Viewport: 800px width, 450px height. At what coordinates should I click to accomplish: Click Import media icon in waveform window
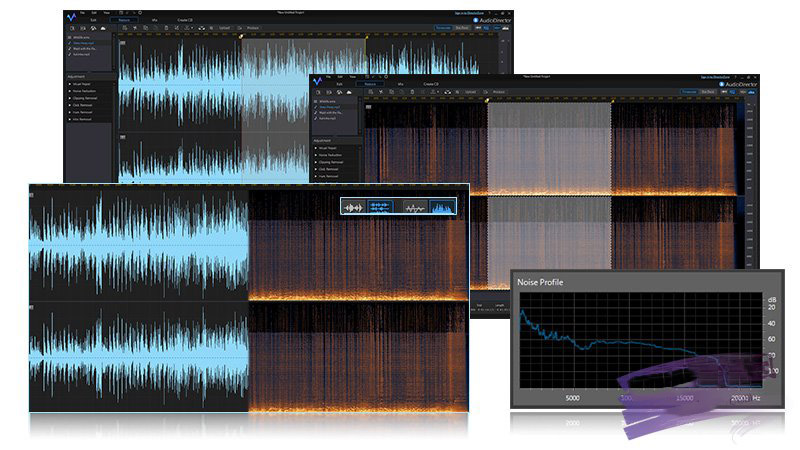coord(72,28)
